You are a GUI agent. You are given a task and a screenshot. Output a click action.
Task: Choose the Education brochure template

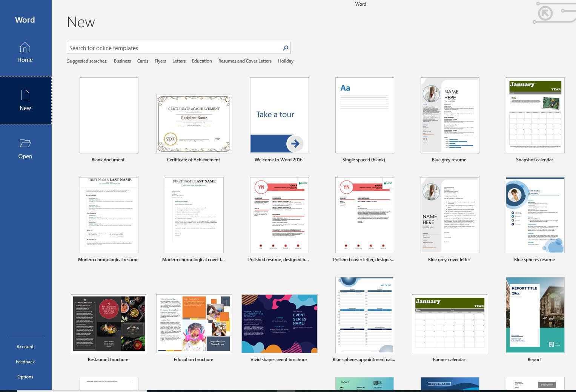point(194,324)
